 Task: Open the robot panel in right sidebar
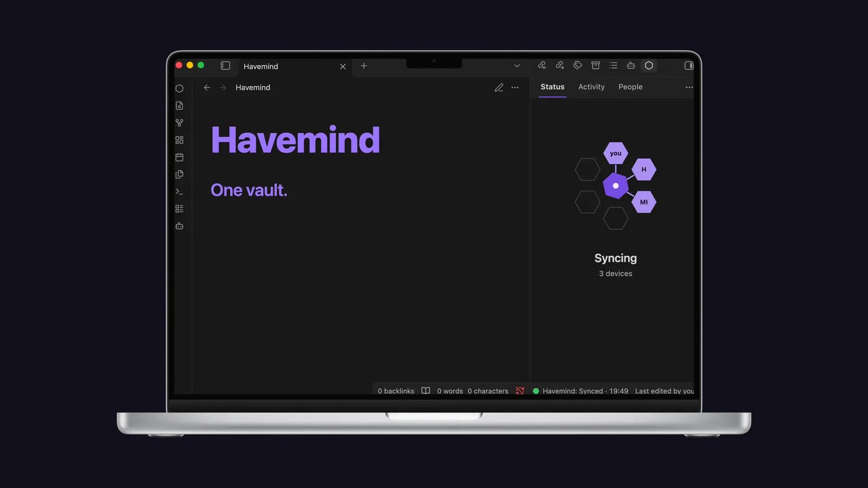click(x=631, y=65)
